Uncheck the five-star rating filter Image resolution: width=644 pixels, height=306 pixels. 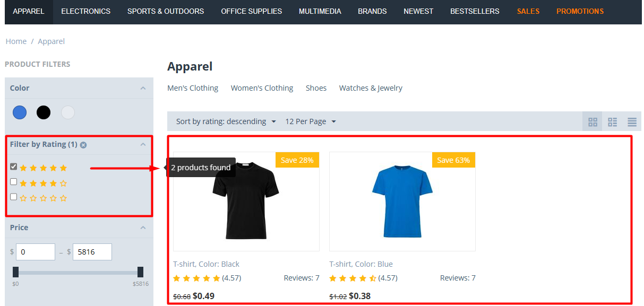[14, 167]
